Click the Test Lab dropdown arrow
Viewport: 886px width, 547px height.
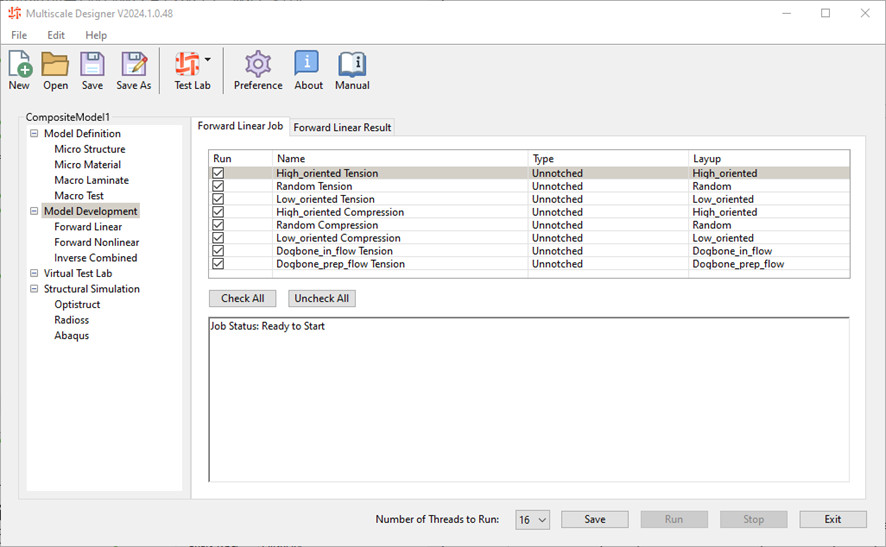click(x=207, y=60)
